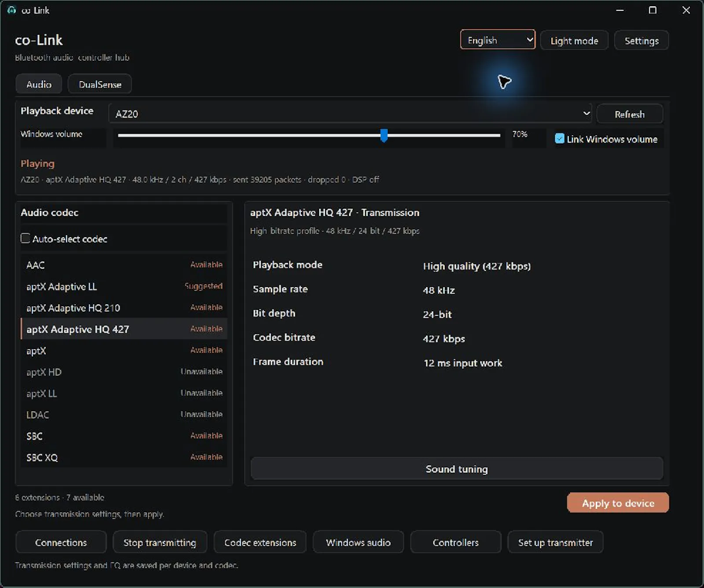Click the 70% volume readout
This screenshot has height=588, width=704.
coord(520,134)
